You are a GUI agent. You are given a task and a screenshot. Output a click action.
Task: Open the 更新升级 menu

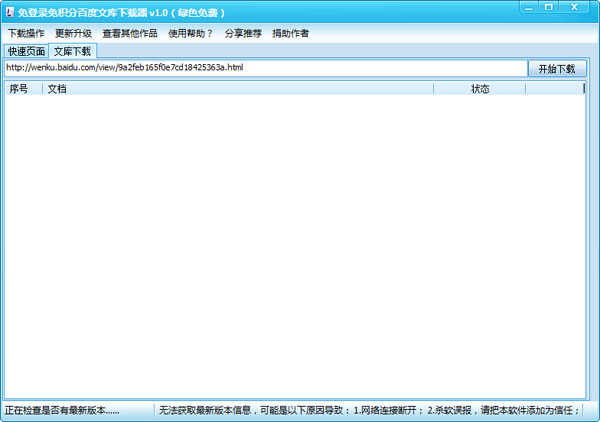click(x=73, y=33)
